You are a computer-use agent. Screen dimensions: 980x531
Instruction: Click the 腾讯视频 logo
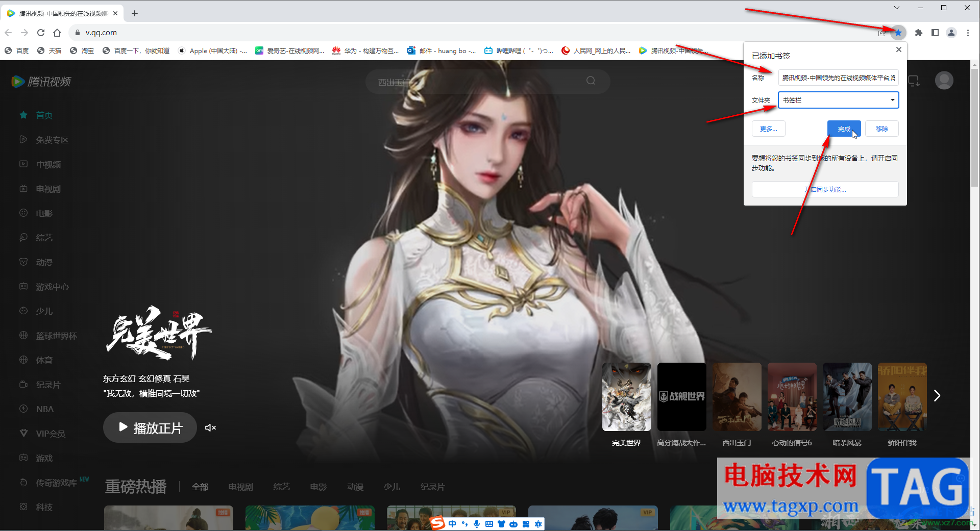[x=41, y=82]
